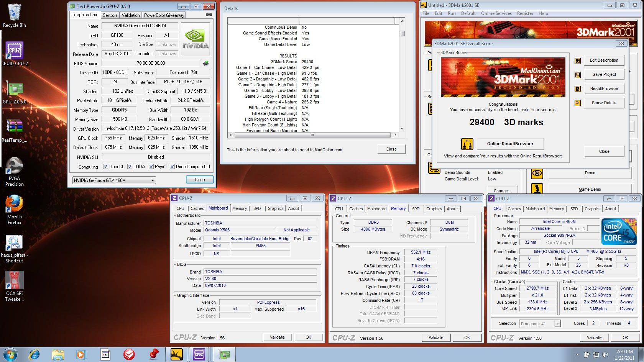Click the Demo eye icon in 3DMark2001
This screenshot has height=362, width=644.
tap(537, 174)
